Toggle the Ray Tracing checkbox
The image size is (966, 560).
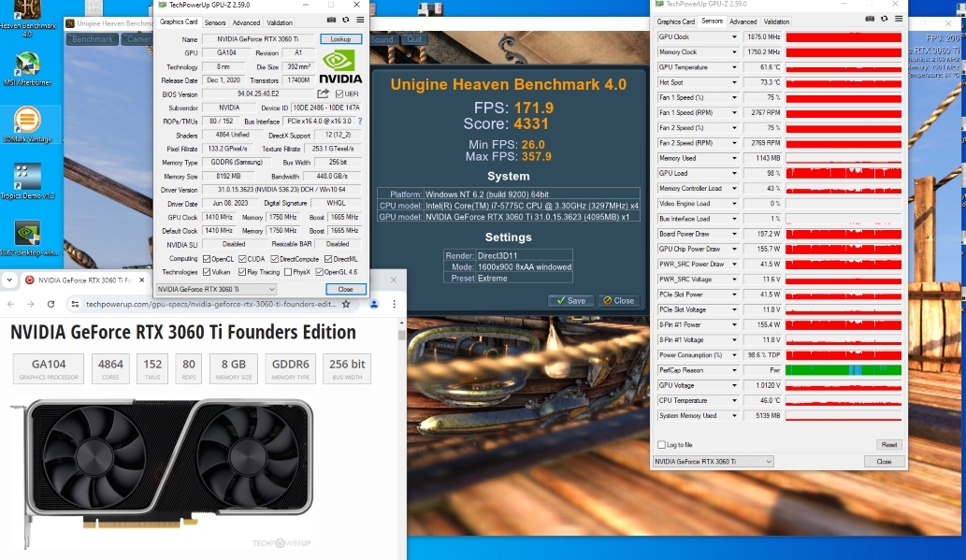[242, 272]
